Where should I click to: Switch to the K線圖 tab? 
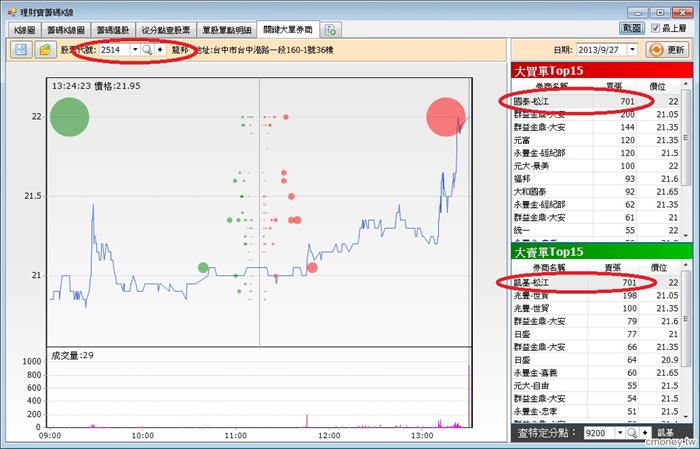pyautogui.click(x=25, y=30)
